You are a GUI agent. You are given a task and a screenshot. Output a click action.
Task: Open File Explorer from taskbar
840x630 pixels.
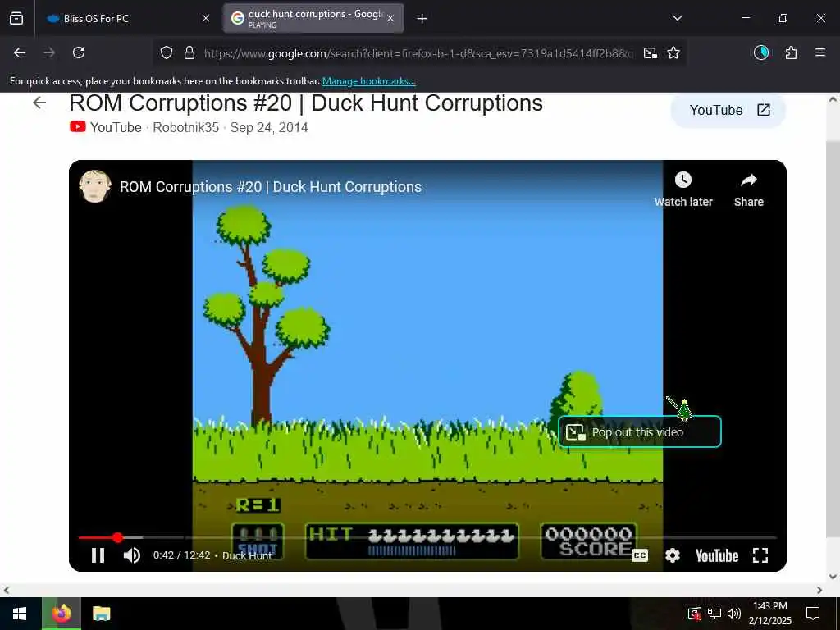(101, 614)
